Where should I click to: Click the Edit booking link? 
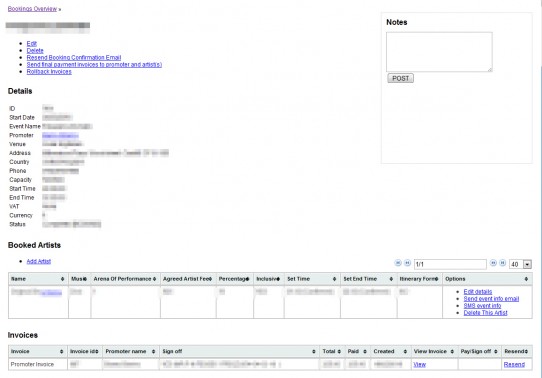pyautogui.click(x=31, y=44)
